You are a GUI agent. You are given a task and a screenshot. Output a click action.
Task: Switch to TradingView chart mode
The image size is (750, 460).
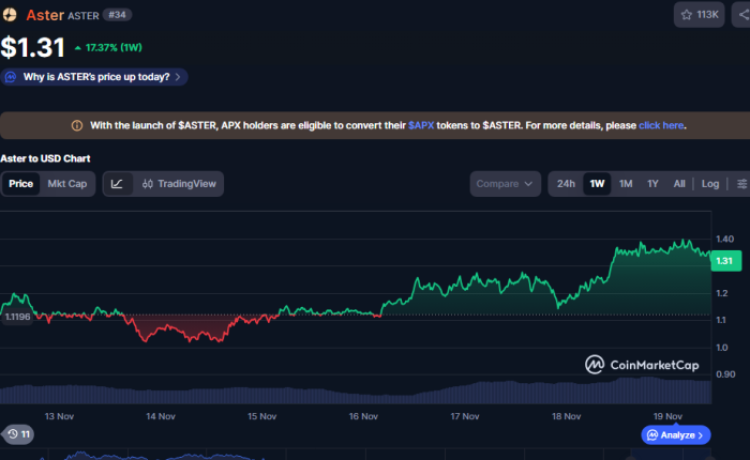(x=179, y=184)
